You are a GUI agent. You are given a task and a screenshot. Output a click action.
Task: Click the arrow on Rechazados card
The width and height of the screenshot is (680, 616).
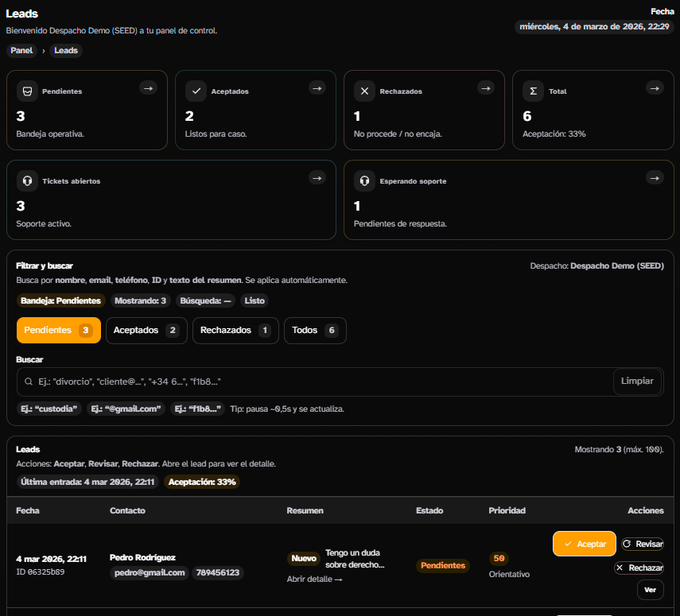pos(485,88)
